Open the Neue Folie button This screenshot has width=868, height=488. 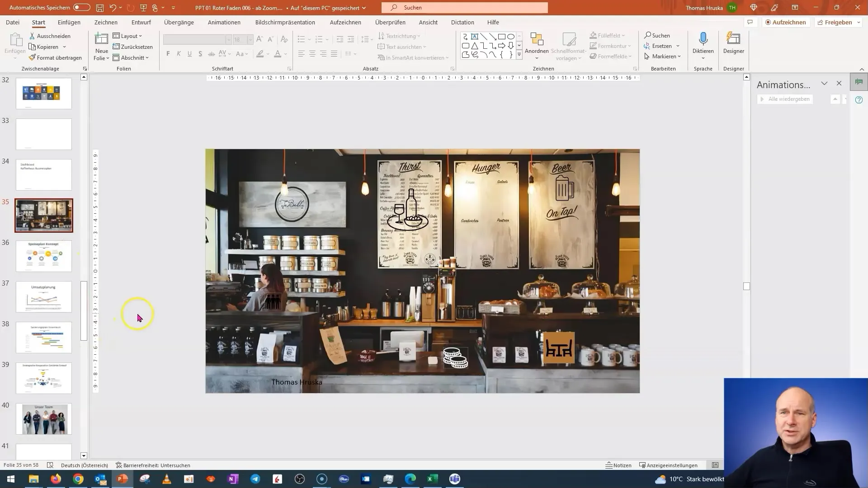coord(102,47)
